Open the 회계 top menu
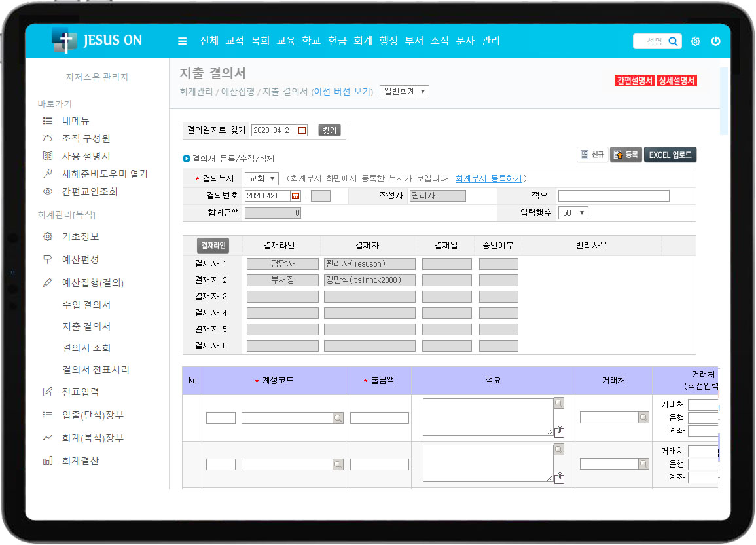 pyautogui.click(x=363, y=41)
